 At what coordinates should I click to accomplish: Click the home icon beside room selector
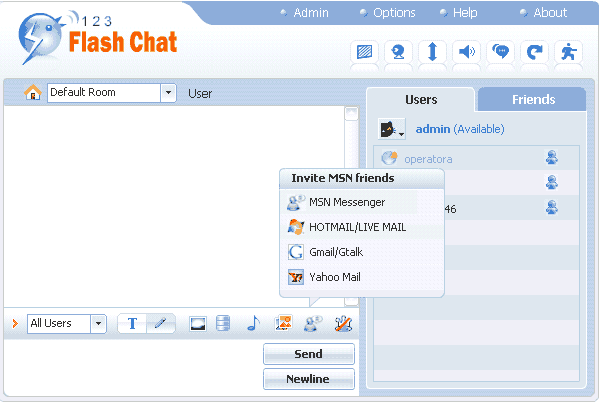coord(33,93)
